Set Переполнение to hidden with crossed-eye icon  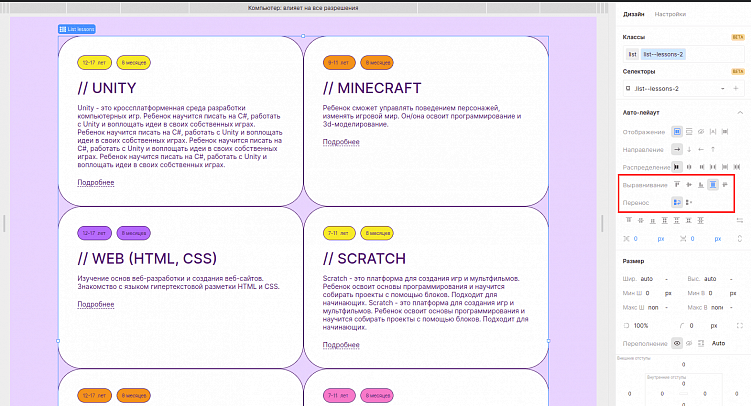click(x=689, y=343)
